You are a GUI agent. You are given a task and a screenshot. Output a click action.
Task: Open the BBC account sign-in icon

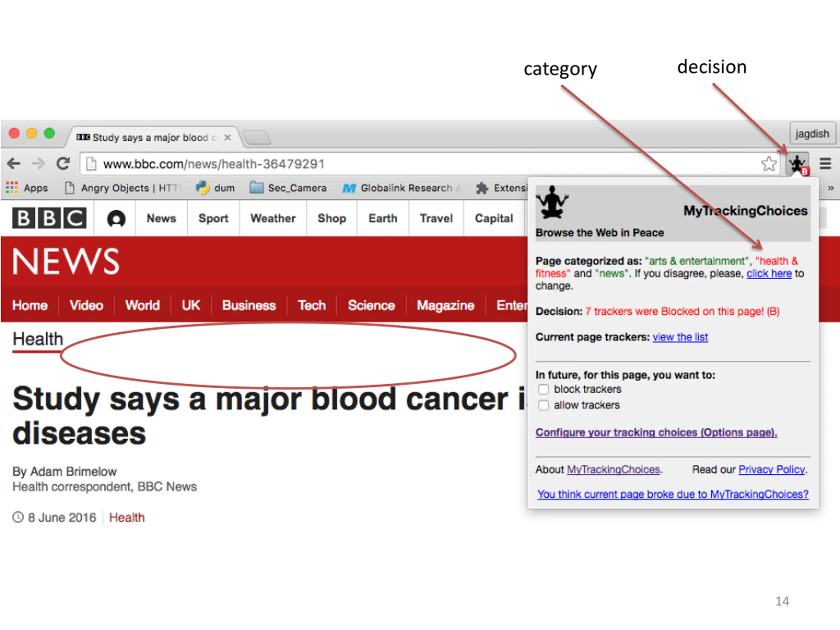(x=116, y=219)
